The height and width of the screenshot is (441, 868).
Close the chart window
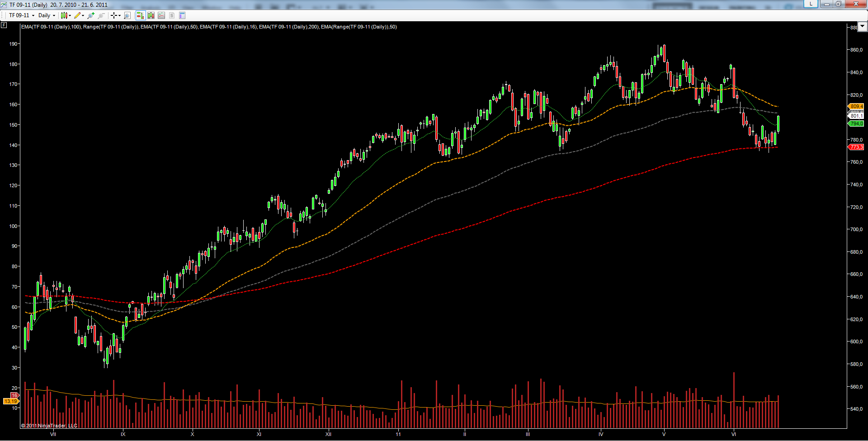[856, 4]
